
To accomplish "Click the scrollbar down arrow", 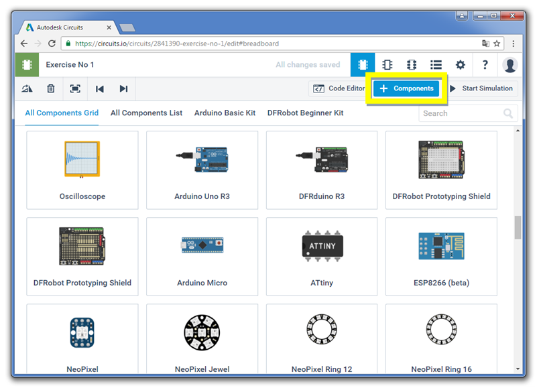I will tap(518, 369).
